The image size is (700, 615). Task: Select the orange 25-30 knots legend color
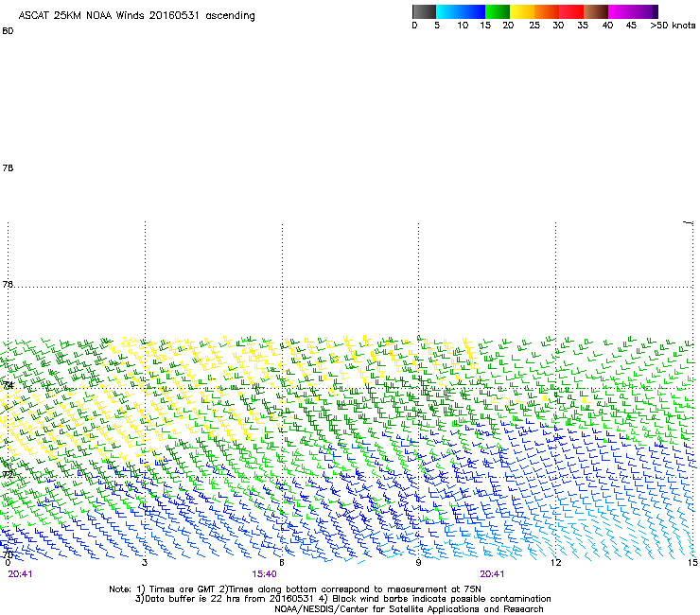547,11
